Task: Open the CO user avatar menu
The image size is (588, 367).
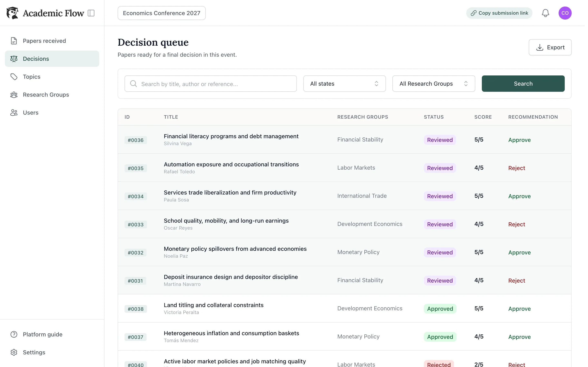Action: coord(565,13)
